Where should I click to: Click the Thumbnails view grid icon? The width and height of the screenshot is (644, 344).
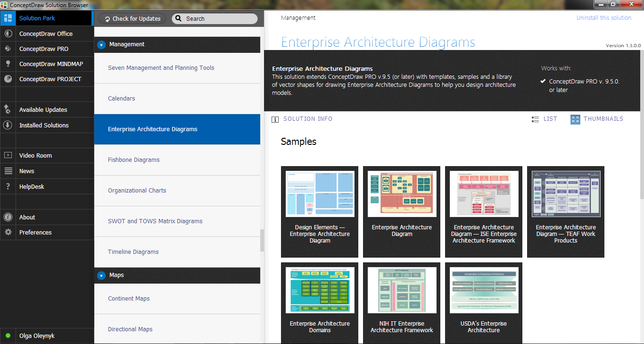(575, 119)
